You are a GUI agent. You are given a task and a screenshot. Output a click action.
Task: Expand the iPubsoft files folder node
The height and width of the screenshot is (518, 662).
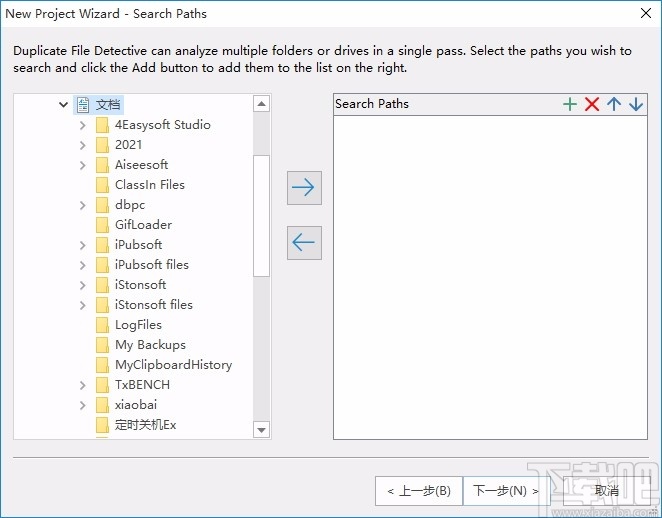click(83, 265)
